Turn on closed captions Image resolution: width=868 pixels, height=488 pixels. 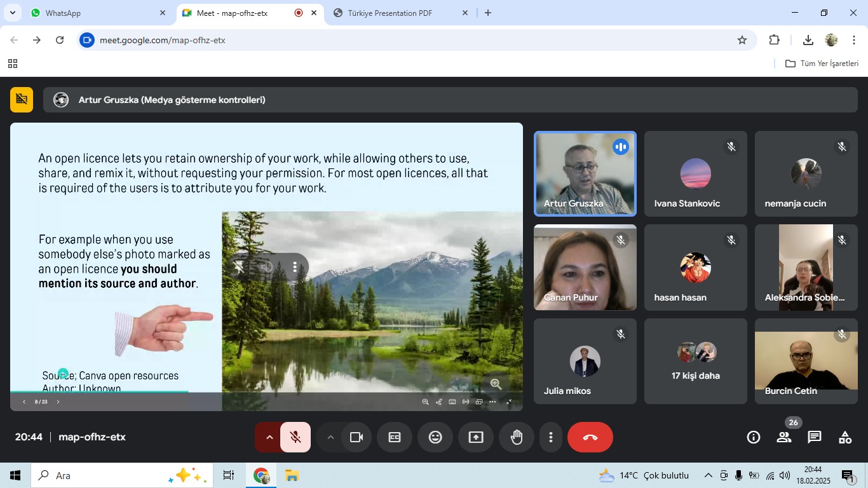[x=395, y=437]
